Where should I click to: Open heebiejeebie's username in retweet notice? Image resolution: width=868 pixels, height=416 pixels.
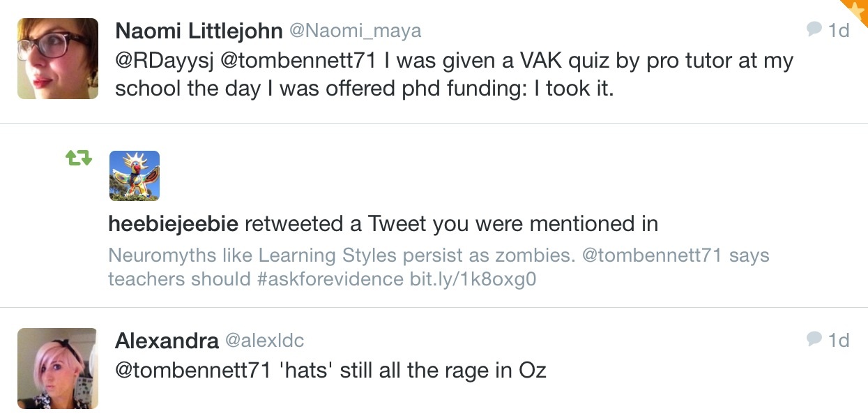[174, 224]
